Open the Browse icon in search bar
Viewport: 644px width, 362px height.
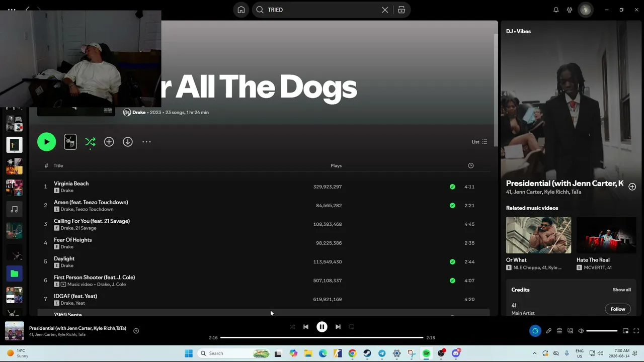tap(401, 10)
